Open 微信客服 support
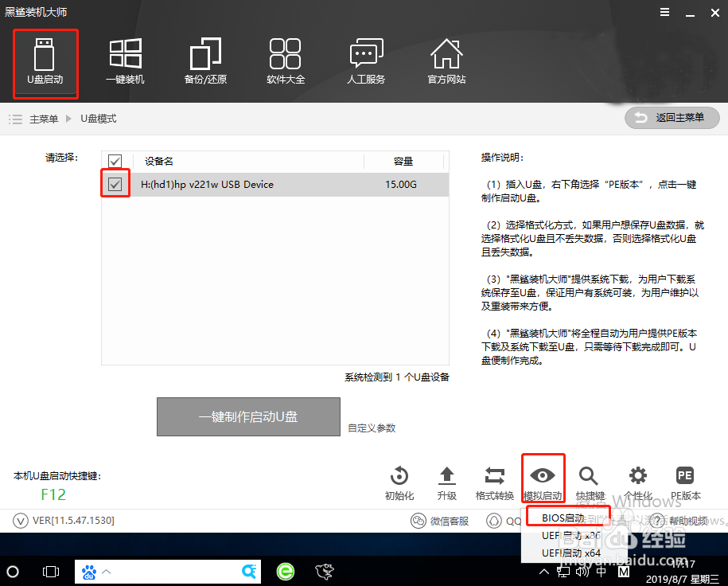This screenshot has width=728, height=586. [x=439, y=521]
